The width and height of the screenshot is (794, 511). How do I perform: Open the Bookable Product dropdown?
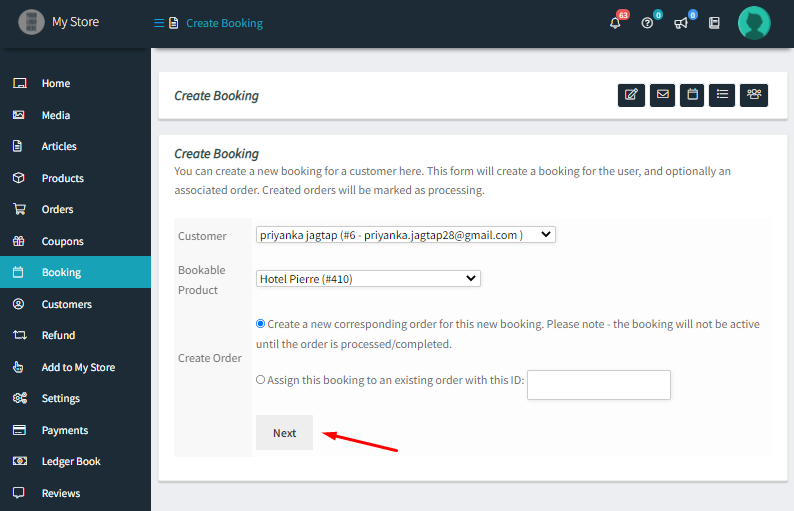tap(368, 279)
